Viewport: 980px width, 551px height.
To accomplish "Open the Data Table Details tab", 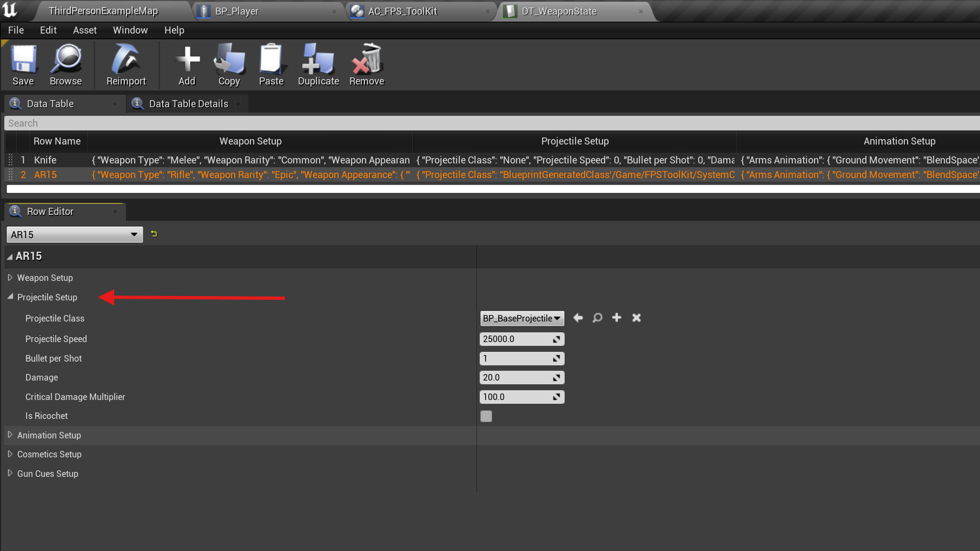I will click(188, 104).
